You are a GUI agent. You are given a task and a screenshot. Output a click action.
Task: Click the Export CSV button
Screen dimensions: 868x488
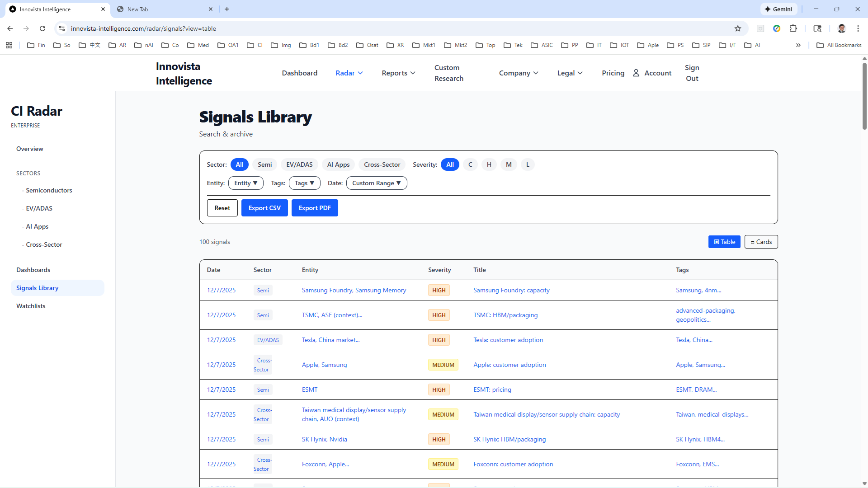[264, 208]
